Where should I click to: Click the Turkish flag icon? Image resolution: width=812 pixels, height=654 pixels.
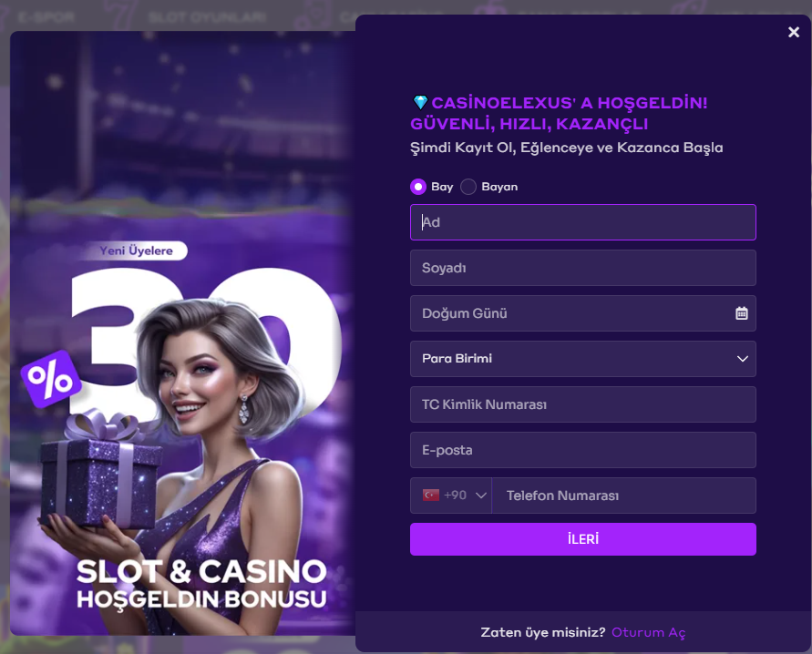[431, 496]
